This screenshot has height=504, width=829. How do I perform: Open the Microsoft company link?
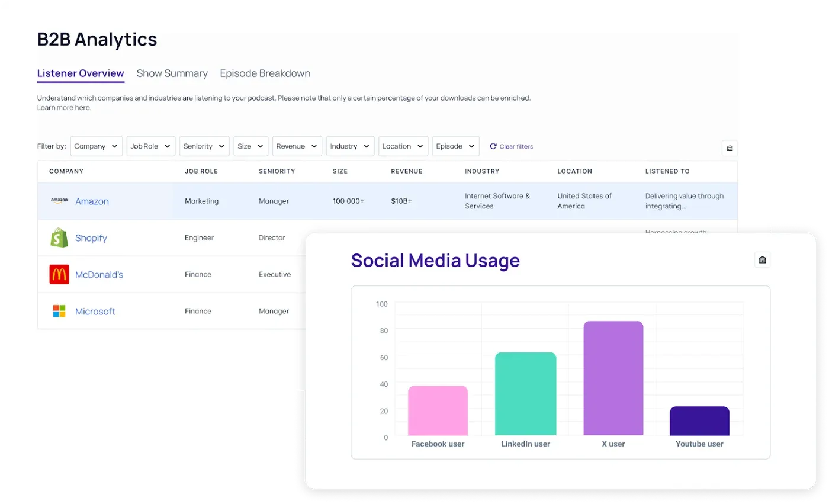point(95,312)
